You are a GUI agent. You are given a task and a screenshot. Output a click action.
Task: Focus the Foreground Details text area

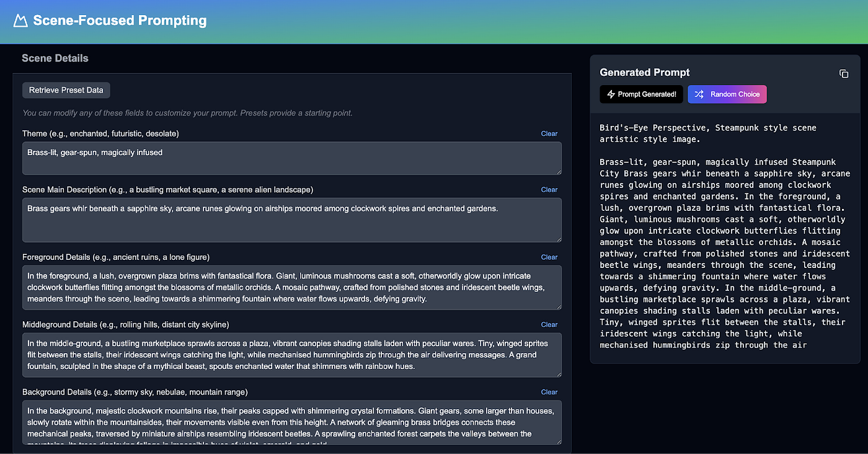pyautogui.click(x=292, y=288)
